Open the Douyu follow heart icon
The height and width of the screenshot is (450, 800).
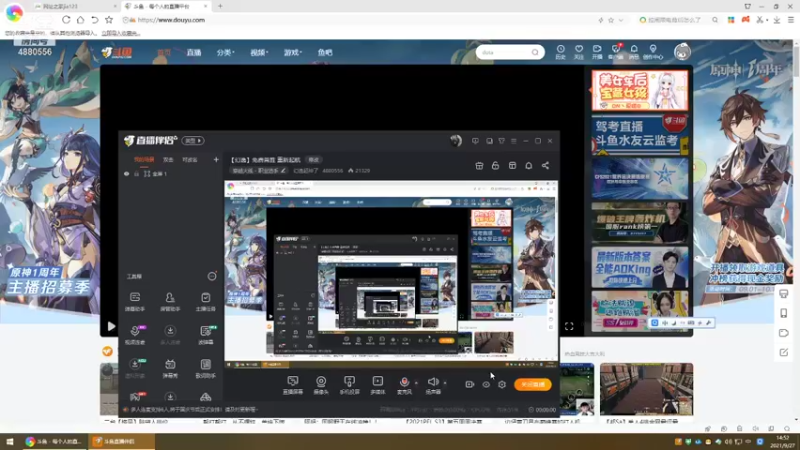pos(579,52)
